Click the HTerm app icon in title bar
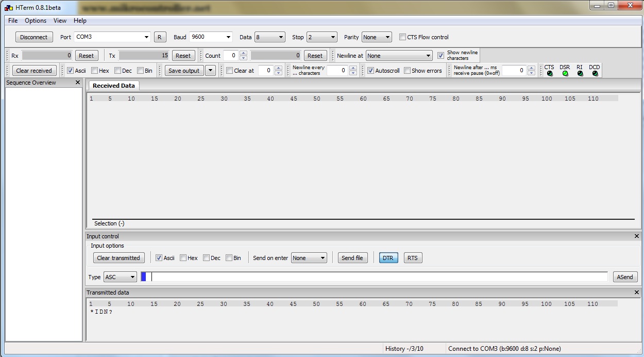The image size is (644, 357). pos(9,7)
